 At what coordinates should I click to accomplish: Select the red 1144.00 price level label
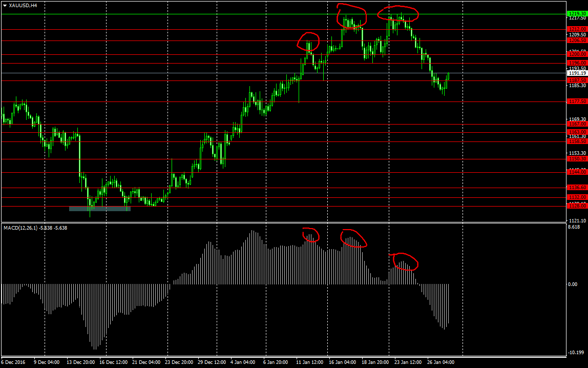577,172
